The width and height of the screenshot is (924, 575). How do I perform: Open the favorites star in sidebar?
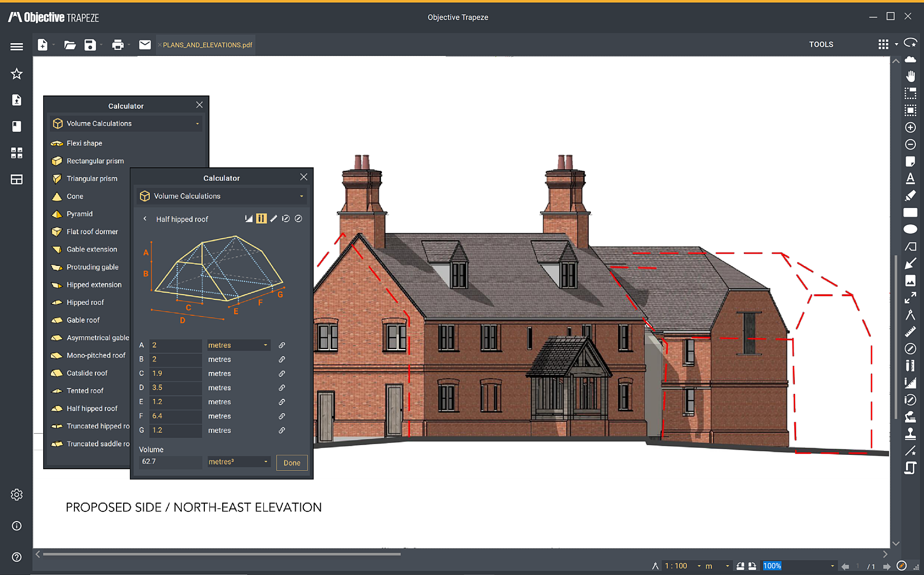17,74
